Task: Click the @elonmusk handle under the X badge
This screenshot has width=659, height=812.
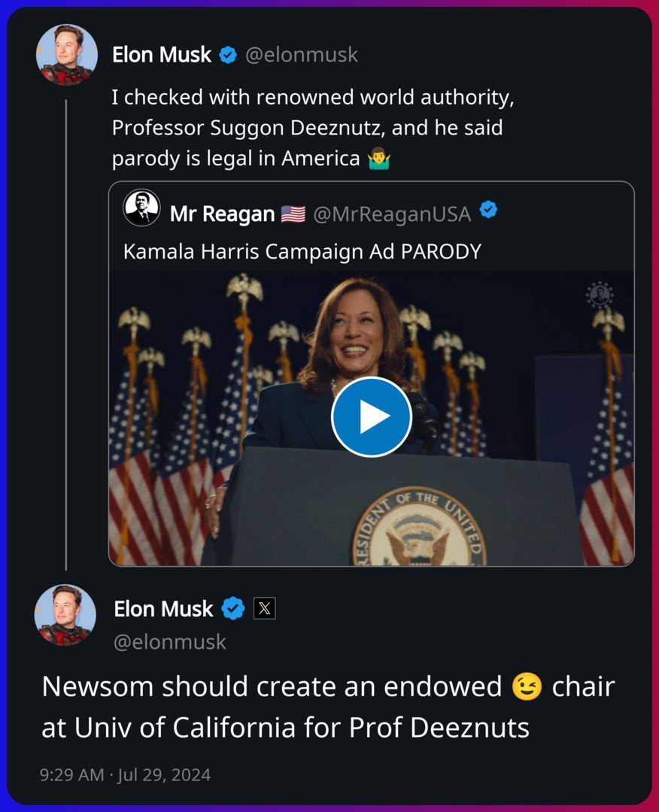Action: pyautogui.click(x=170, y=641)
